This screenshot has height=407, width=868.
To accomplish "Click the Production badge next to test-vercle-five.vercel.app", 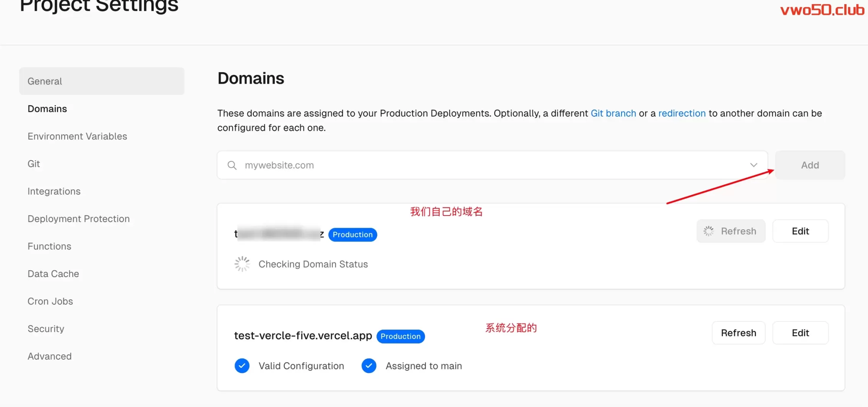I will click(400, 336).
